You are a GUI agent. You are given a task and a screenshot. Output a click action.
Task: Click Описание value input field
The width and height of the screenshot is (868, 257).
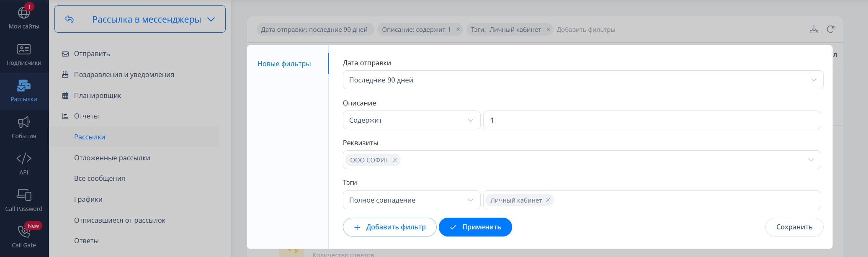click(652, 120)
